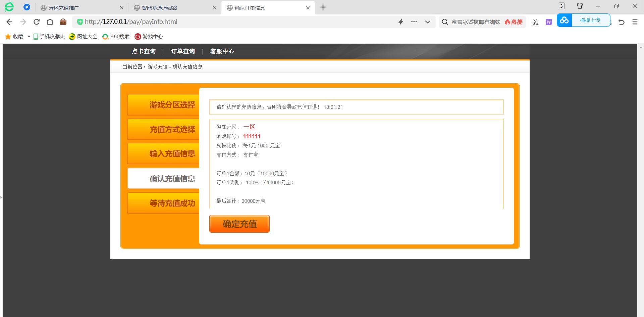Click the lightning speed mode icon
Image resolution: width=644 pixels, height=317 pixels.
coord(400,22)
